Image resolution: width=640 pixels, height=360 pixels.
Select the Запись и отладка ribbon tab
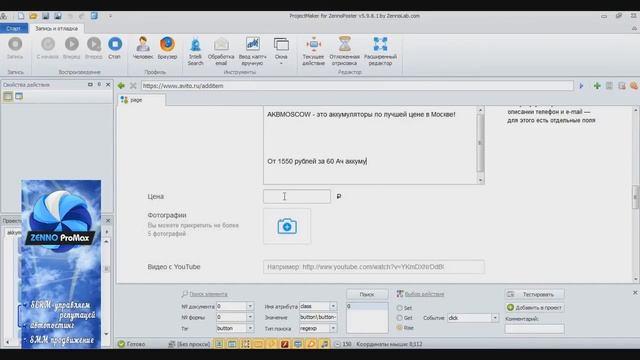[x=56, y=29]
